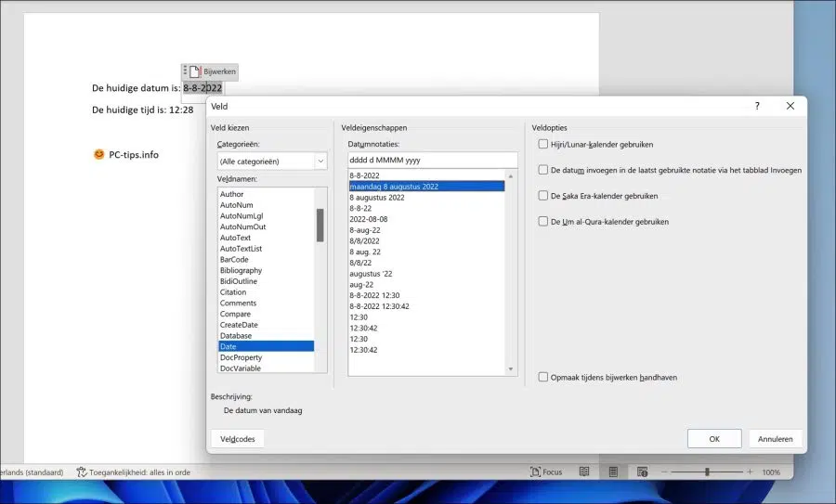
Task: Click the field handle dots beside Bijwerken
Action: coord(185,71)
